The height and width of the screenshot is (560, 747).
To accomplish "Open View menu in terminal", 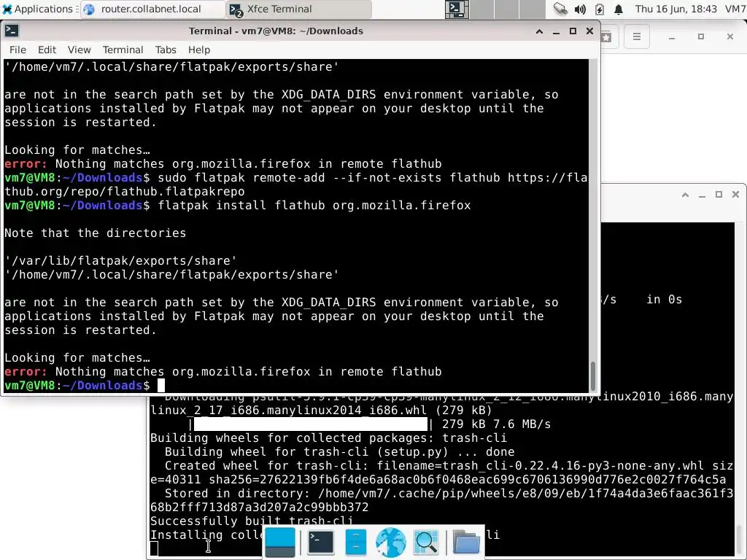I will click(x=79, y=50).
